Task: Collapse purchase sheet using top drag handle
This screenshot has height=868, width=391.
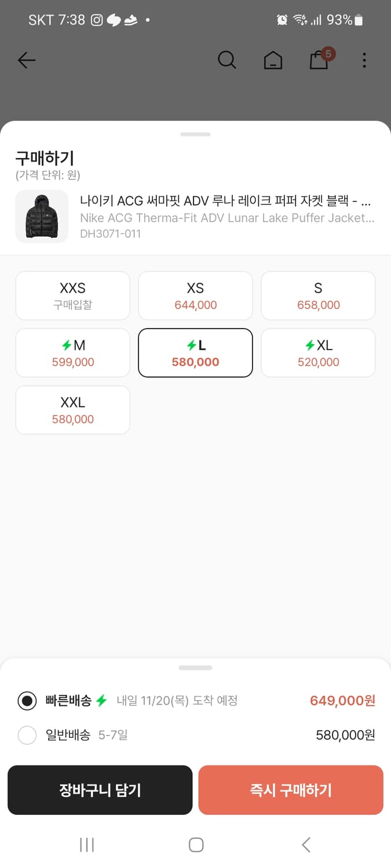Action: click(x=195, y=134)
